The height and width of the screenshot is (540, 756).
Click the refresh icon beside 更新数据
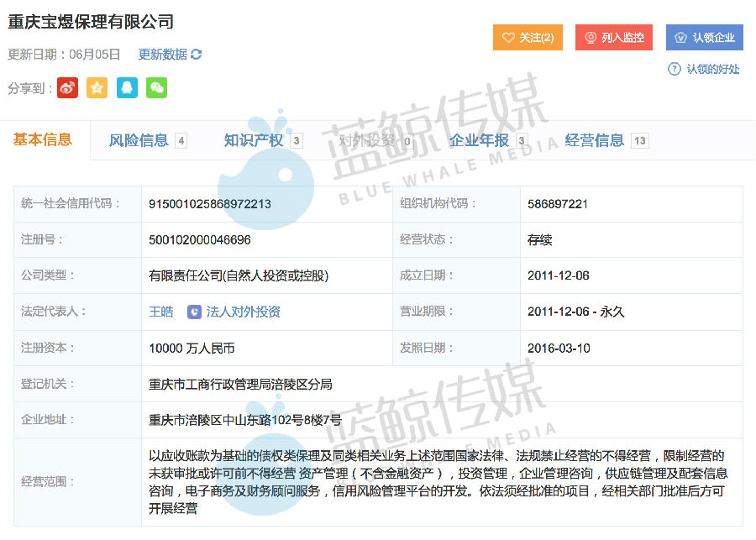point(197,55)
